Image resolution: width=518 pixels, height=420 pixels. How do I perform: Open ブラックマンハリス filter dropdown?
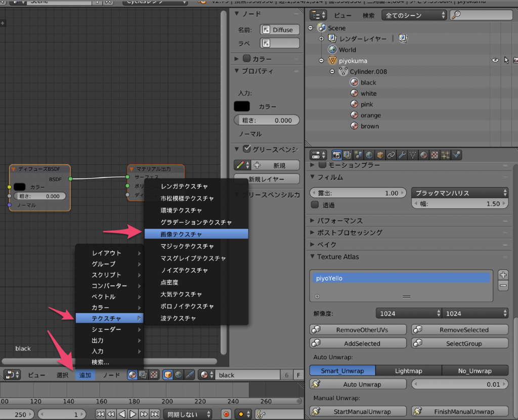click(459, 193)
